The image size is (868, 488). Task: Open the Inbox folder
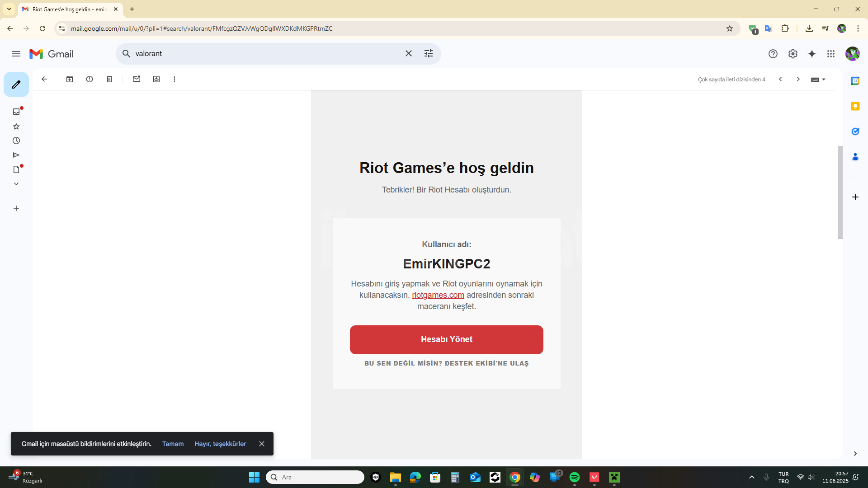[x=16, y=112]
